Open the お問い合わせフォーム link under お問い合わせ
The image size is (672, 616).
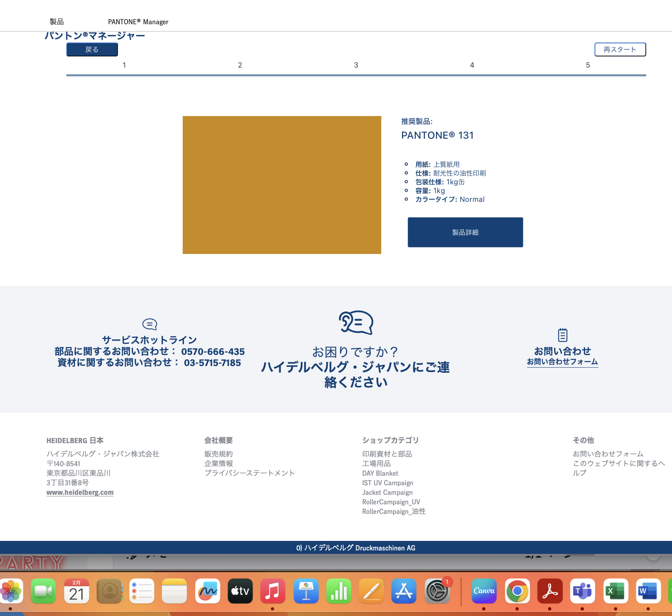click(x=562, y=362)
